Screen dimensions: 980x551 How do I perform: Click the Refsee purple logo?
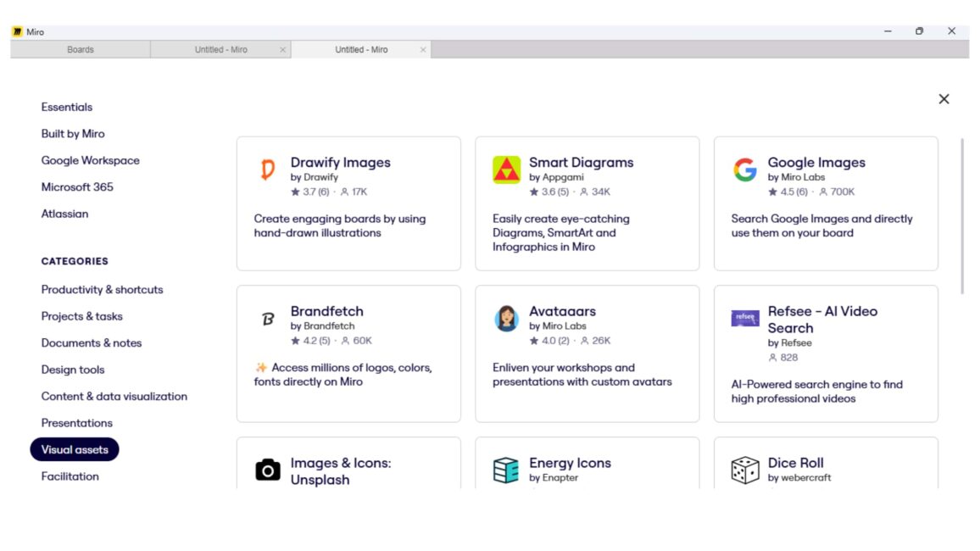745,318
